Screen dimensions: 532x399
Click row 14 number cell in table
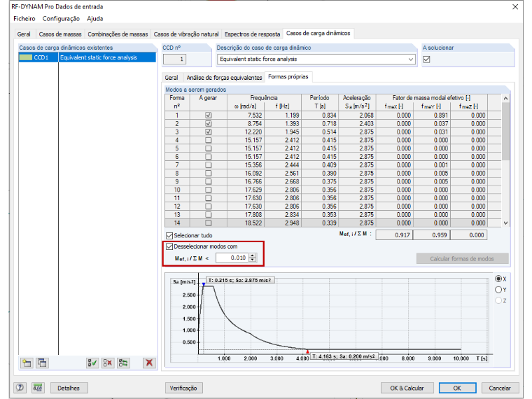[177, 223]
